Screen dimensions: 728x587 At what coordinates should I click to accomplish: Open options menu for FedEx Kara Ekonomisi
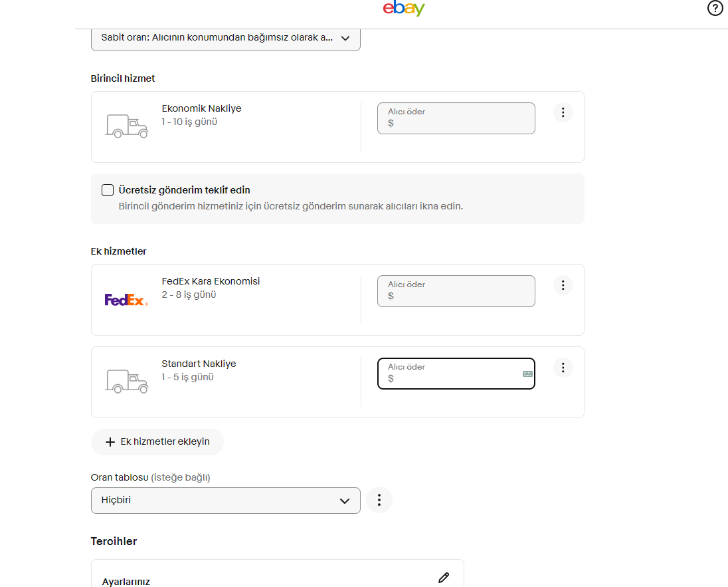click(563, 285)
